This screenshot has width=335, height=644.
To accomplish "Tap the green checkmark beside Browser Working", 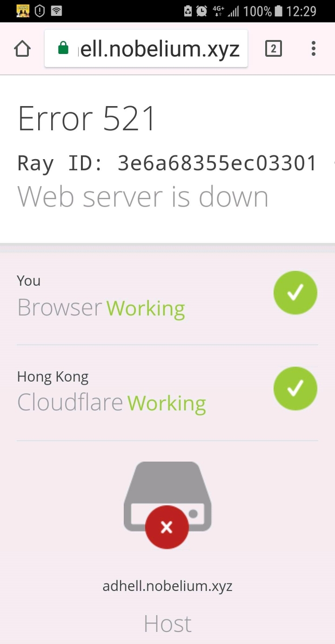I will coord(295,293).
